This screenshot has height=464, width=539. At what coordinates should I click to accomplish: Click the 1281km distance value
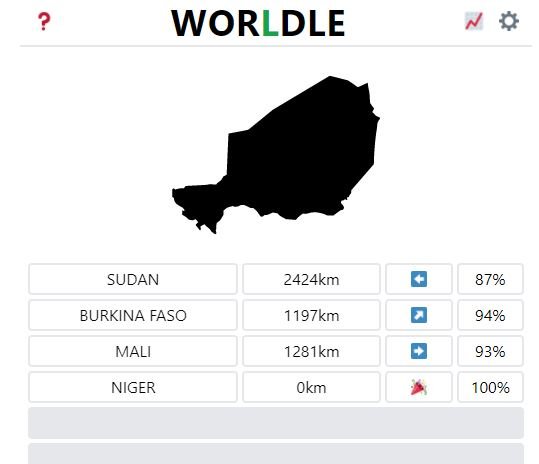pos(311,351)
